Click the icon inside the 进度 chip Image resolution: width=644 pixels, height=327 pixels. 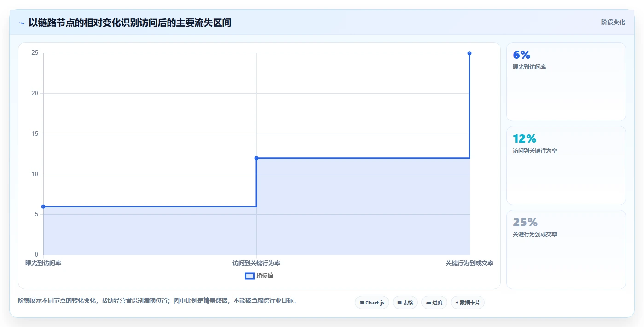(429, 303)
